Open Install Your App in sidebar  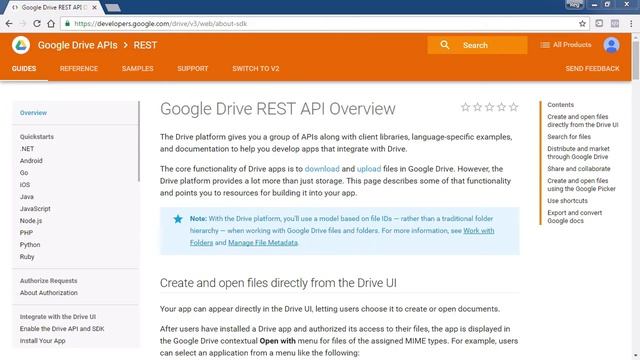click(x=42, y=341)
